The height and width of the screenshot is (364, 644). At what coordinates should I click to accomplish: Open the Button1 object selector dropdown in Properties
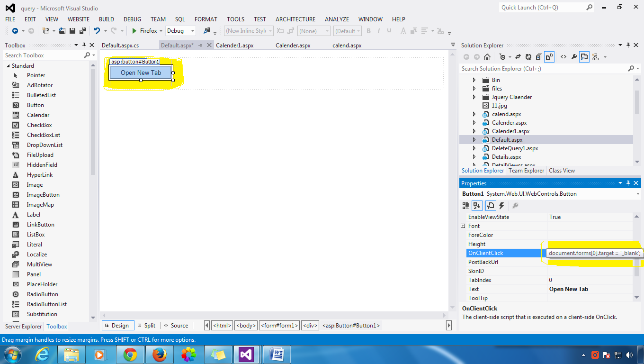tap(638, 194)
